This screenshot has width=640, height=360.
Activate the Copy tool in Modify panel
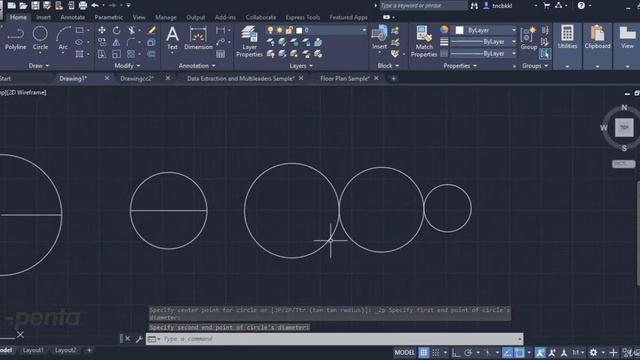click(x=102, y=42)
